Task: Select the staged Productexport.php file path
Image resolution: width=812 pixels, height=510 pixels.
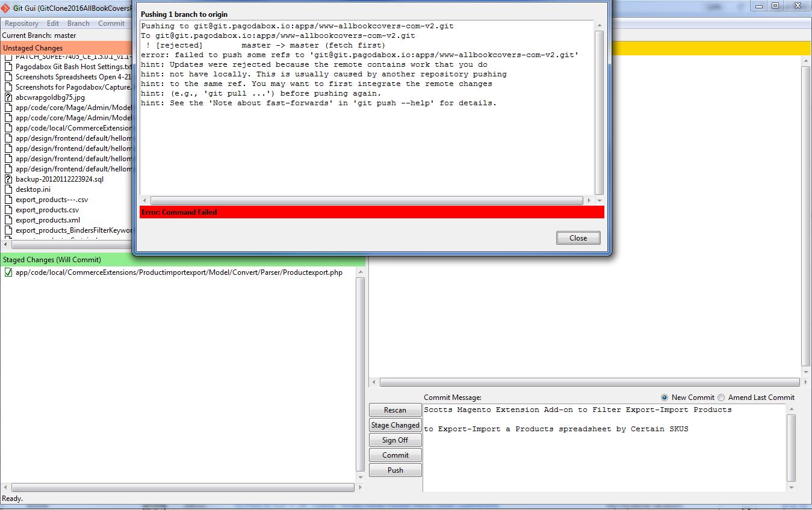Action: pyautogui.click(x=179, y=272)
